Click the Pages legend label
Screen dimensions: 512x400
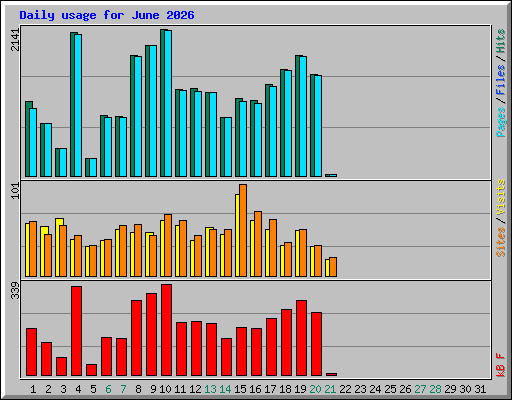pos(500,122)
